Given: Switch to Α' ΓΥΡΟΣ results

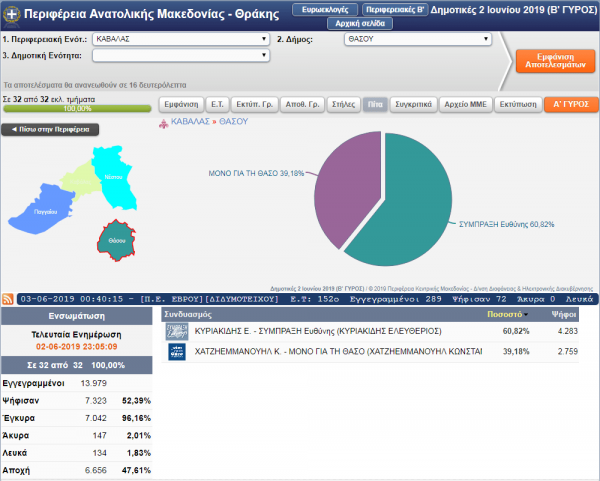Looking at the screenshot, I should [x=567, y=103].
